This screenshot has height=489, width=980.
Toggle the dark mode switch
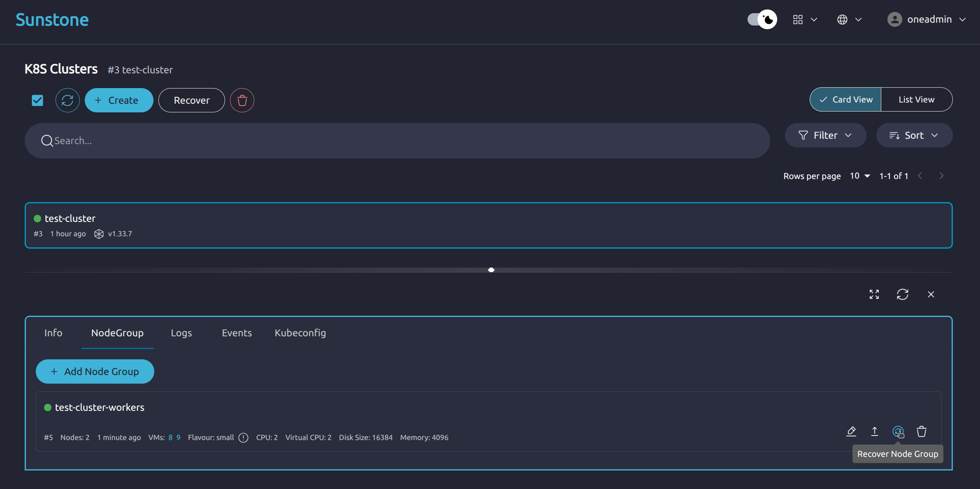coord(762,19)
